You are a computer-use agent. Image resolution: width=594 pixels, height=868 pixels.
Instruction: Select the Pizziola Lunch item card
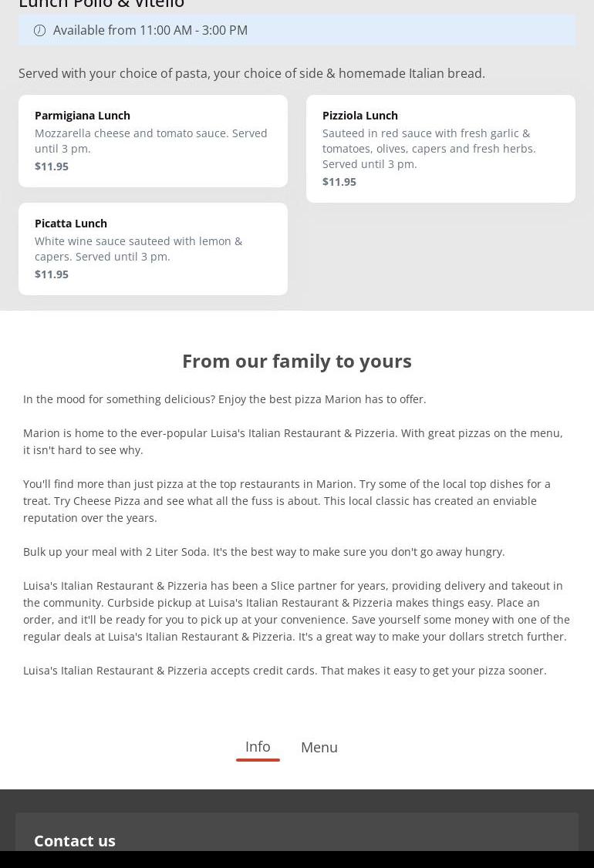tap(440, 149)
